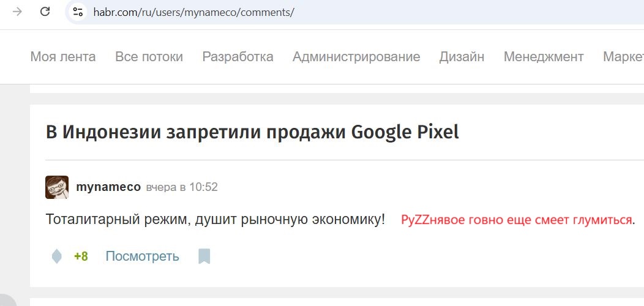Switch to the Дизайн flow

tap(462, 57)
